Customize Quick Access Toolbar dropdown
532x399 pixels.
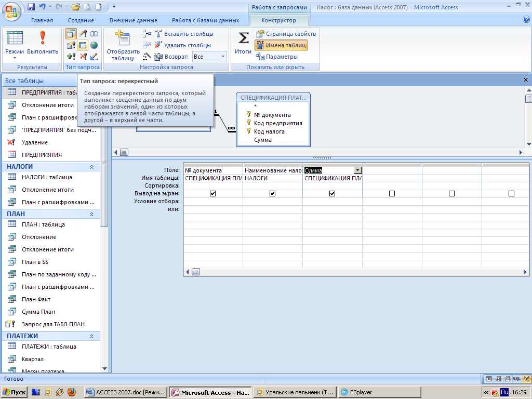114,6
